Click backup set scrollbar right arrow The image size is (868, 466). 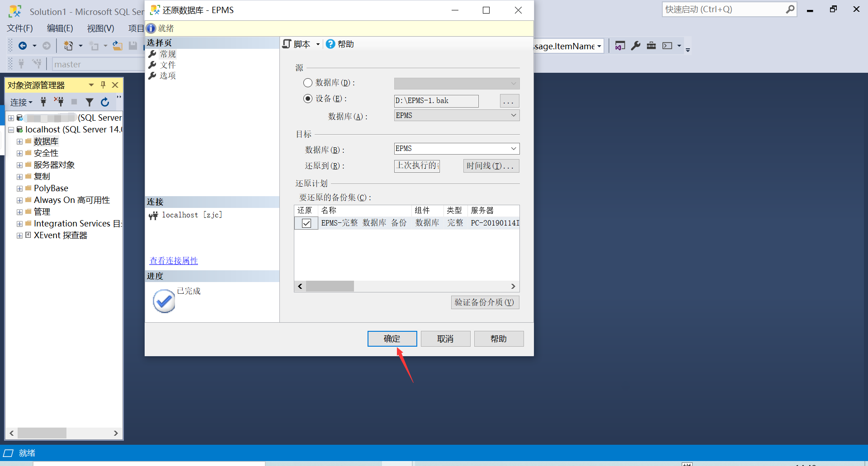click(513, 286)
